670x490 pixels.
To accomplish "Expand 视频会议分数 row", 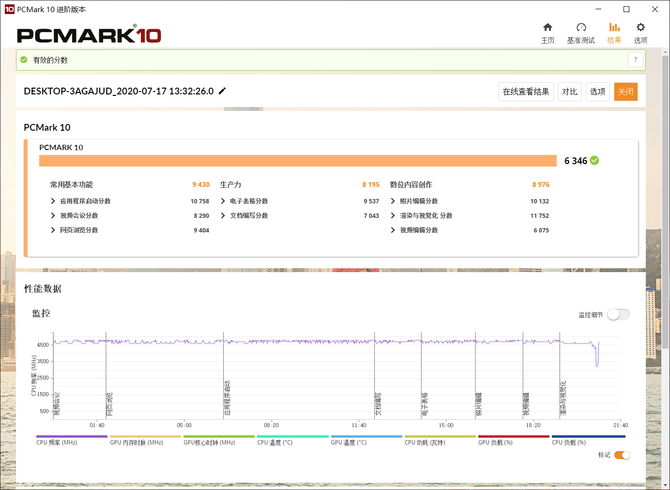I will coord(53,215).
